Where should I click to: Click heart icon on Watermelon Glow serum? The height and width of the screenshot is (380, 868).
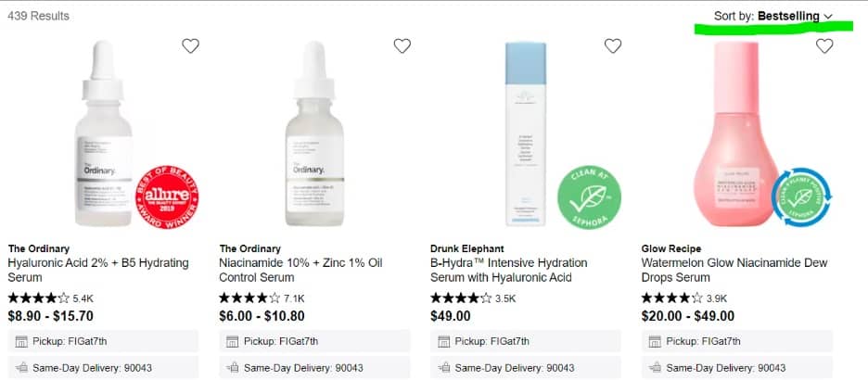coord(824,45)
